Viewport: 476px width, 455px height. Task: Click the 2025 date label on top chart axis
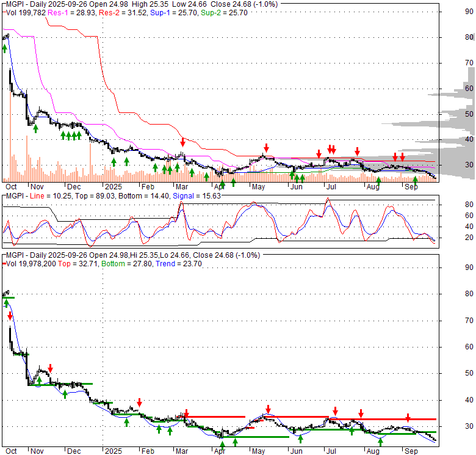click(x=114, y=187)
